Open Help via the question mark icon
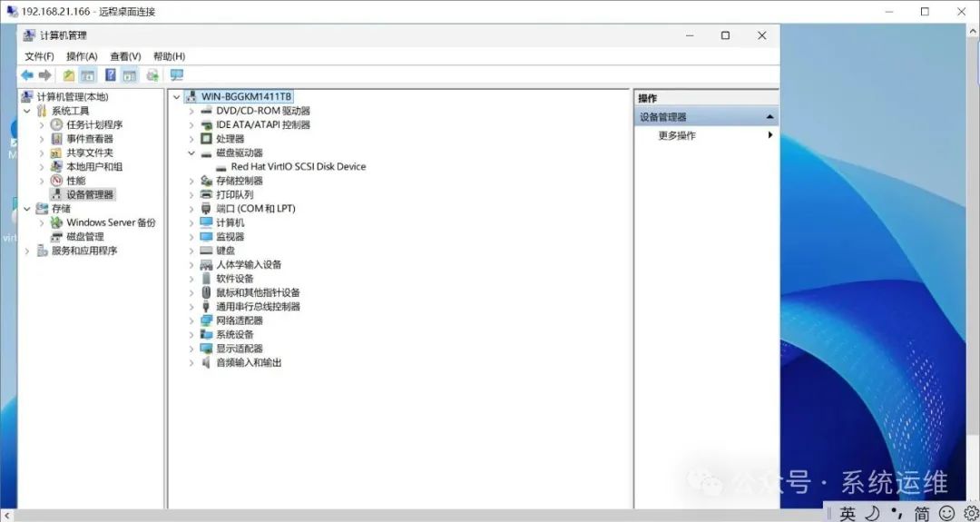This screenshot has height=522, width=980. tap(111, 75)
